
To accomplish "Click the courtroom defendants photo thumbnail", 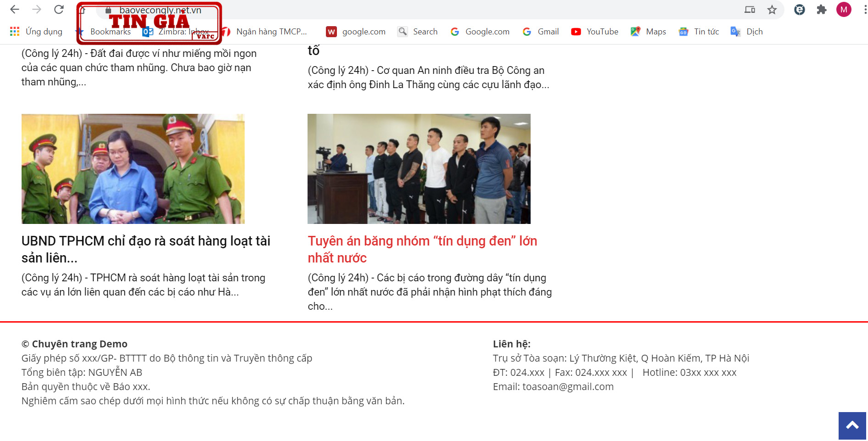I will pyautogui.click(x=419, y=169).
